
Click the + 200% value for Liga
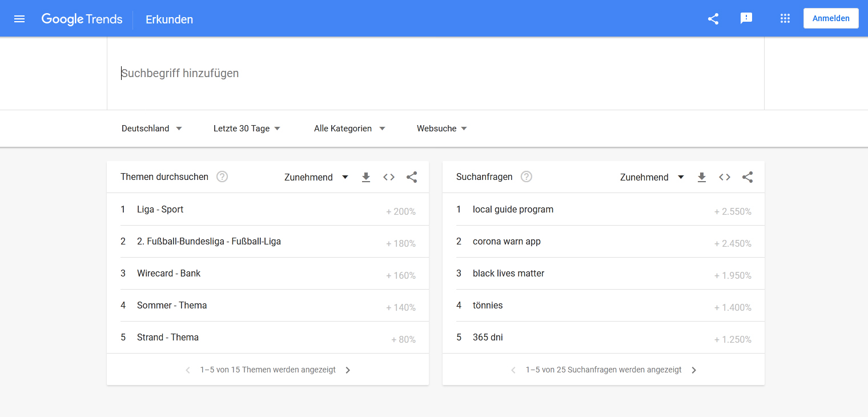coord(401,212)
